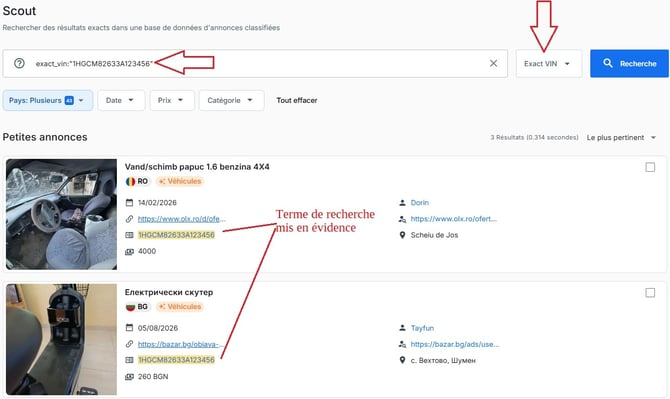The image size is (670, 399).
Task: Click the Bulgarian flag icon labeled BG
Action: (x=130, y=307)
